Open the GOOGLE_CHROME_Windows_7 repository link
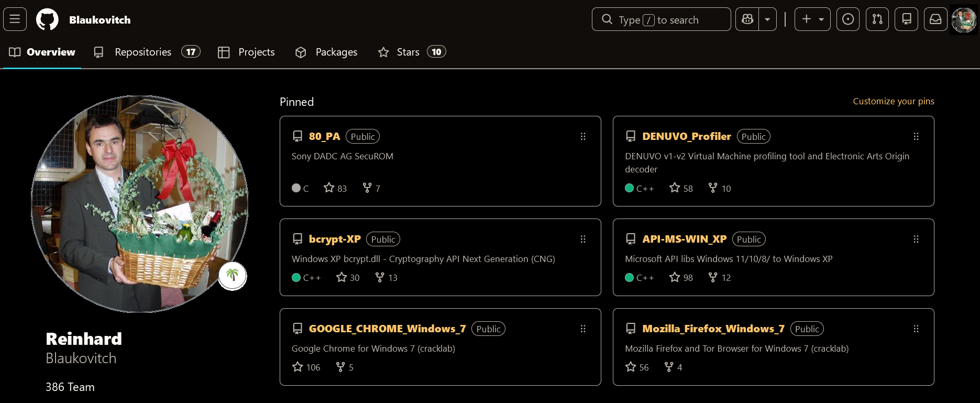 pyautogui.click(x=387, y=329)
